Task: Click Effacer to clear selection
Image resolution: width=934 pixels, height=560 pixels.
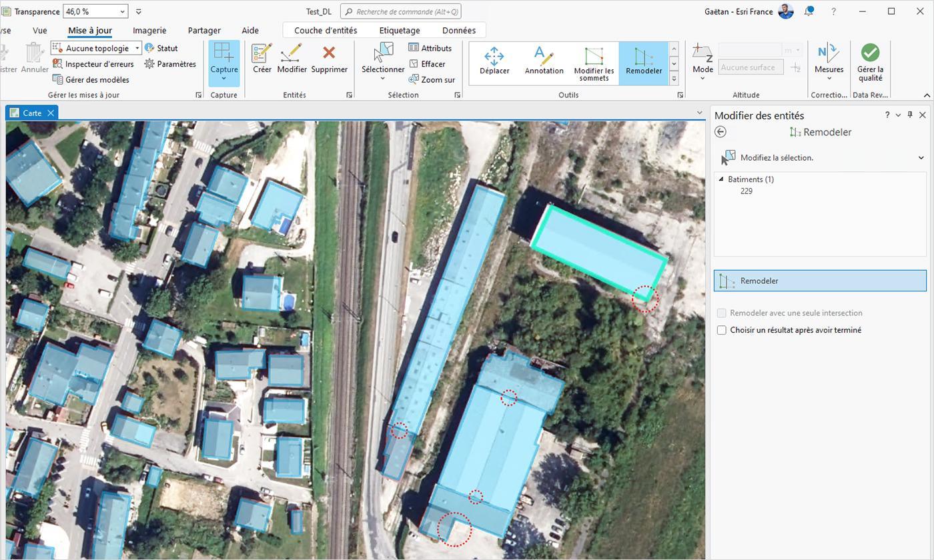Action: point(427,64)
